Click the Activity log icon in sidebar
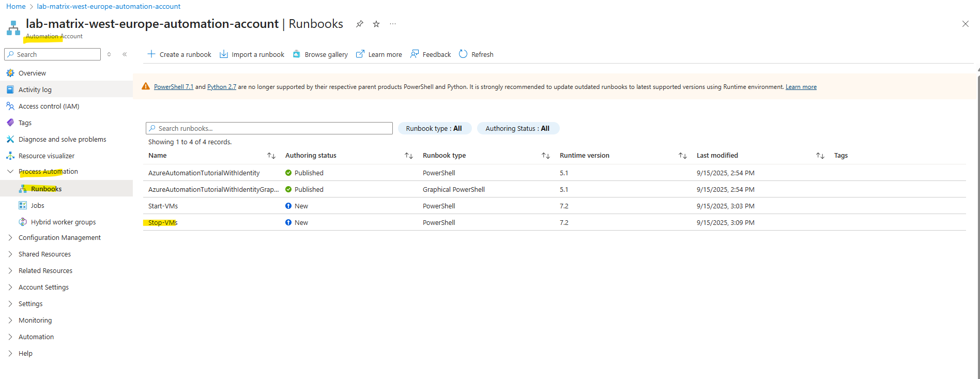 point(10,89)
